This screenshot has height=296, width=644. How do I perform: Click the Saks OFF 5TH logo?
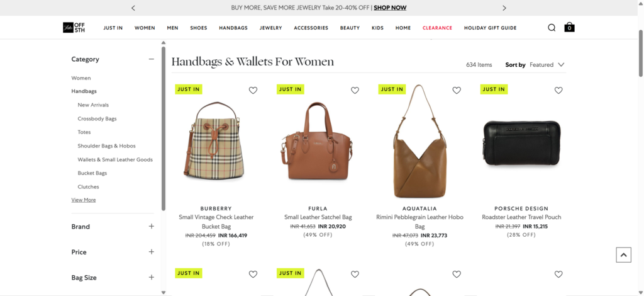tap(74, 28)
